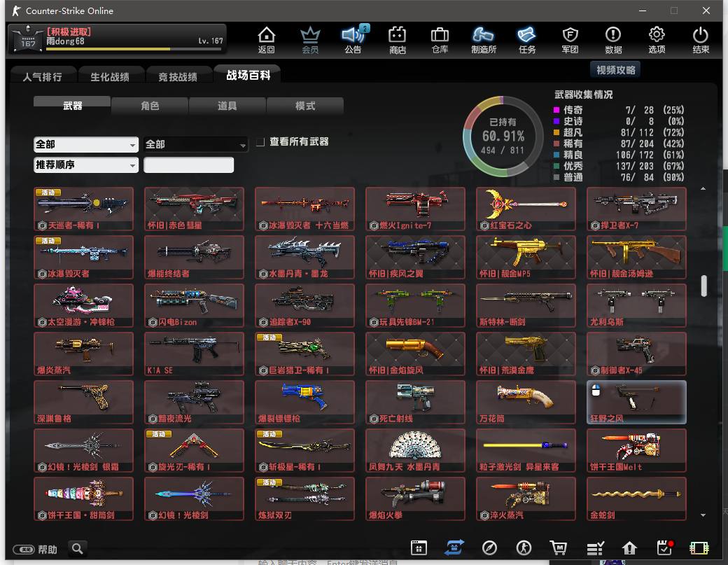Select the 万花筒 weapon card

(x=526, y=402)
